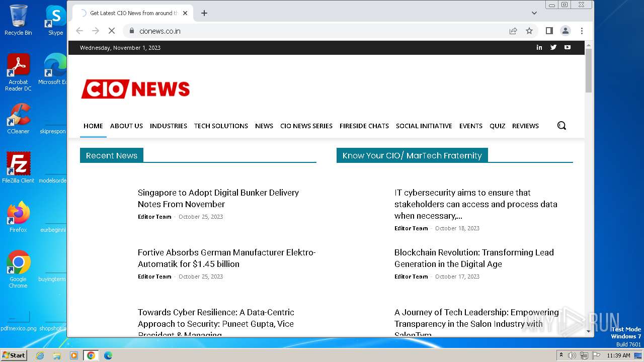Open Chrome profile avatar menu
The image size is (644, 362).
(566, 31)
